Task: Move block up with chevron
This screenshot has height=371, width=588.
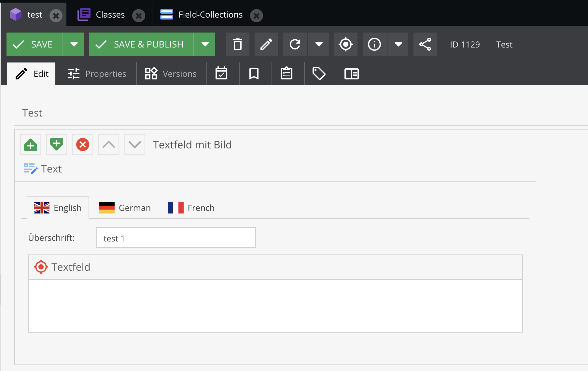Action: (x=109, y=144)
